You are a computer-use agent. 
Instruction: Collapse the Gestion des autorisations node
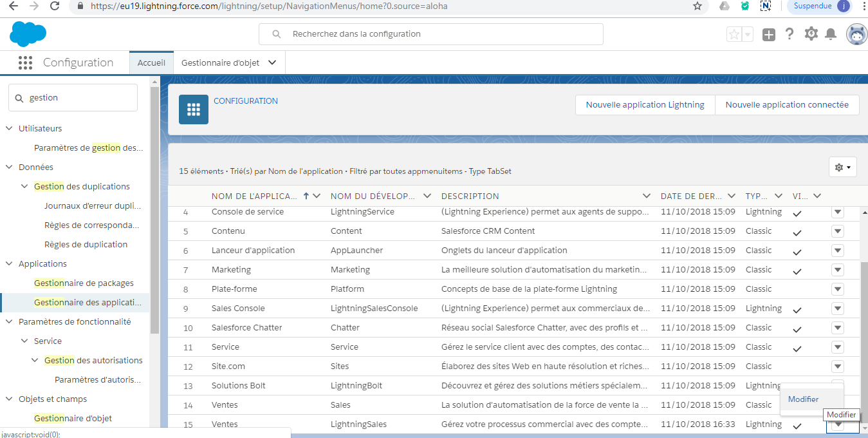click(35, 361)
